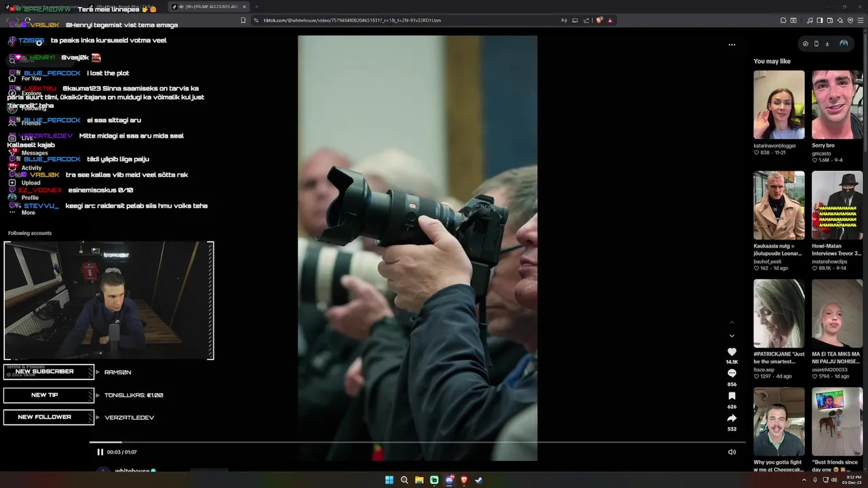Viewport: 868px width, 488px height.
Task: Go to the next video with down chevron
Action: coord(732,335)
